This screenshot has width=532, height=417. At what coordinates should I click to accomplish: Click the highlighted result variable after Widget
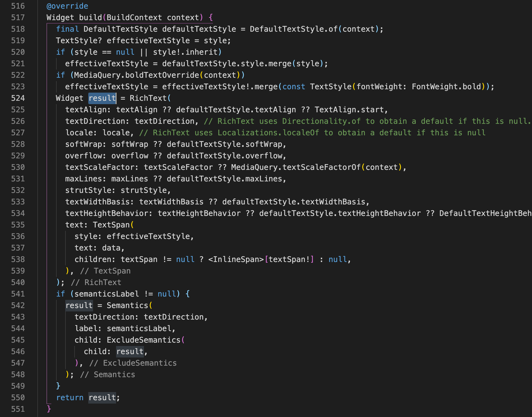point(102,98)
